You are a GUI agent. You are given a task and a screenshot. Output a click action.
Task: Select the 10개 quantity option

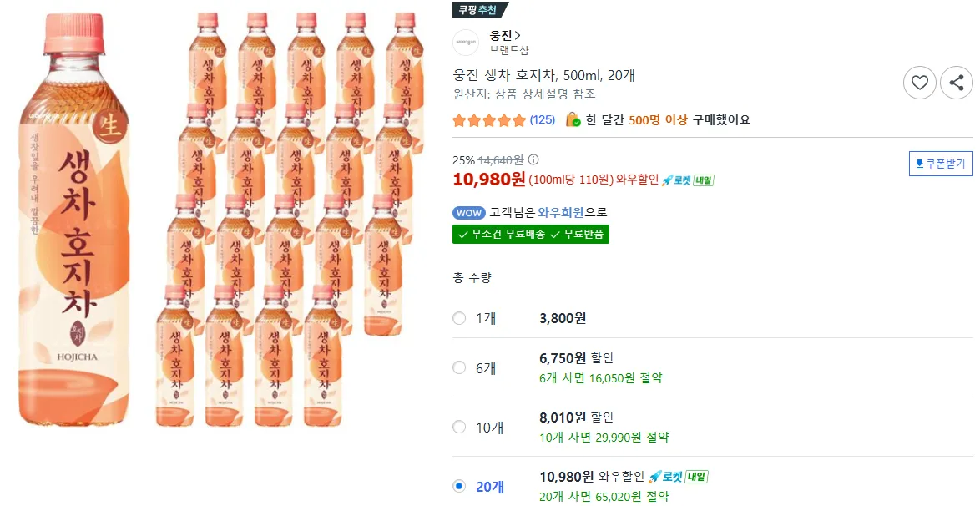(459, 427)
